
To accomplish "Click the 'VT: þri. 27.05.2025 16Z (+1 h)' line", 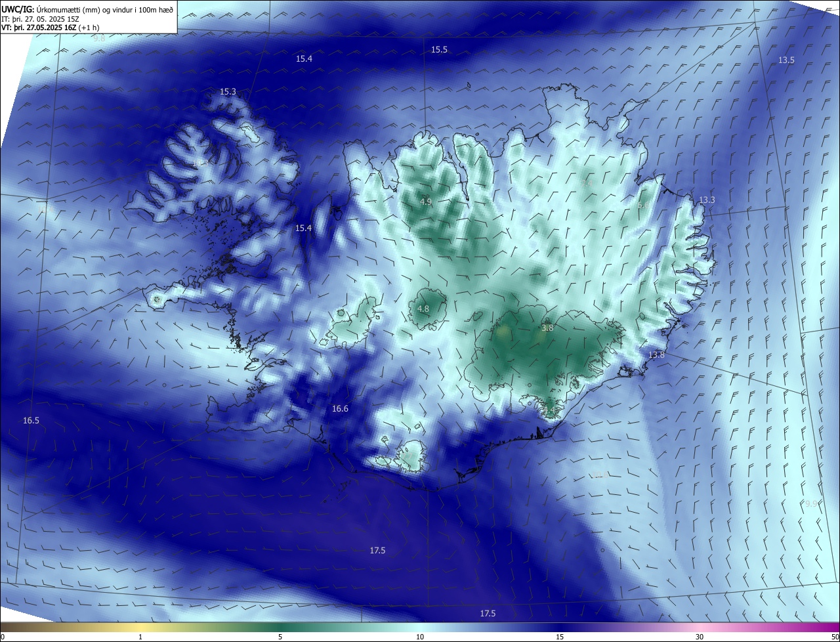I will coord(50,28).
